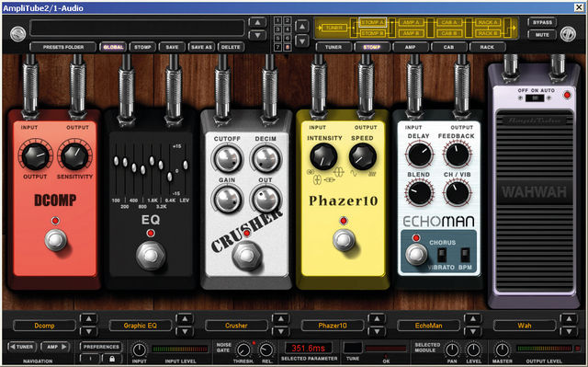The image size is (588, 367).
Task: Select Cab A block in signal chain display
Action: (449, 23)
